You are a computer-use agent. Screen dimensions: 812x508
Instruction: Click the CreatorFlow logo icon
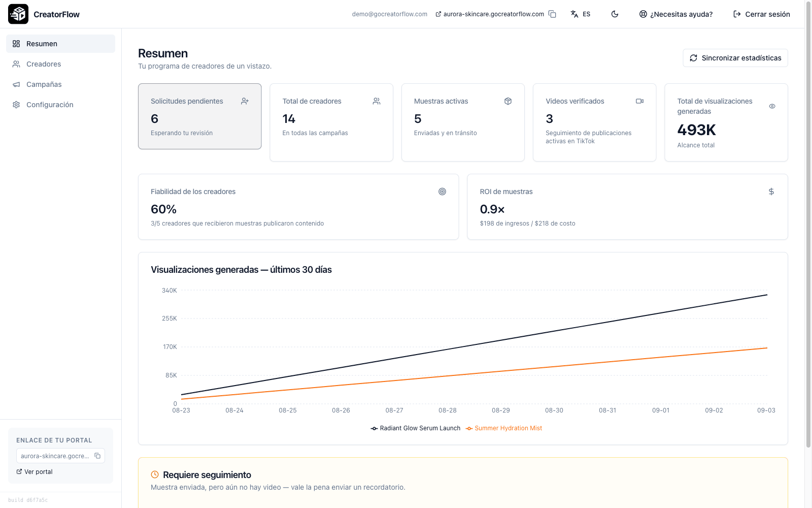(x=18, y=14)
